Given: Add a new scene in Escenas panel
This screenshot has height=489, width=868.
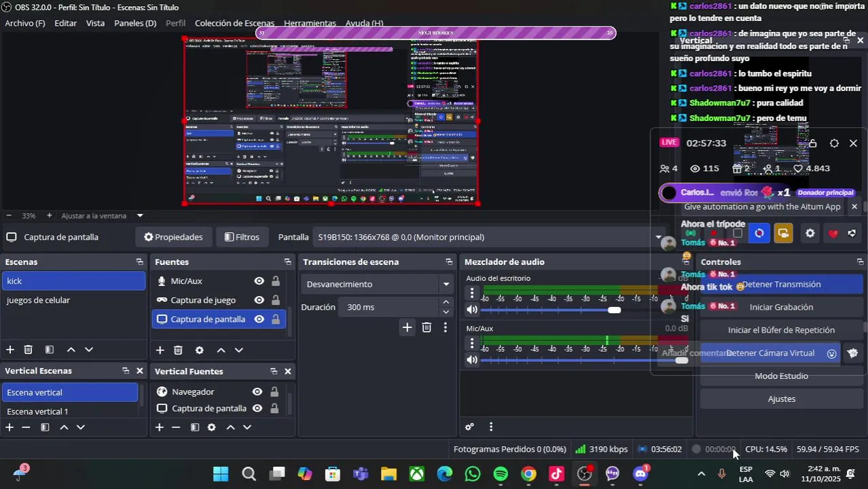Looking at the screenshot, I should 10,349.
